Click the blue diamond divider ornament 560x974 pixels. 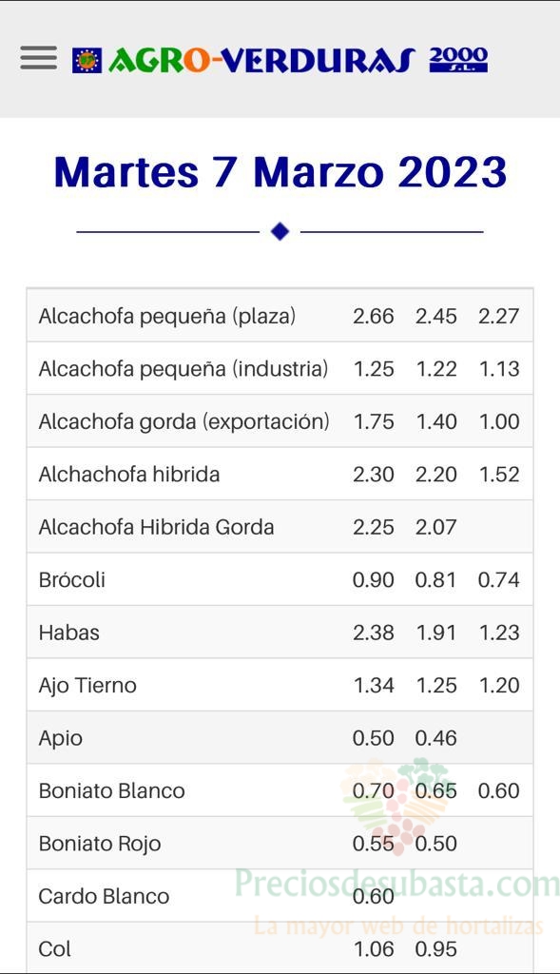(x=280, y=232)
